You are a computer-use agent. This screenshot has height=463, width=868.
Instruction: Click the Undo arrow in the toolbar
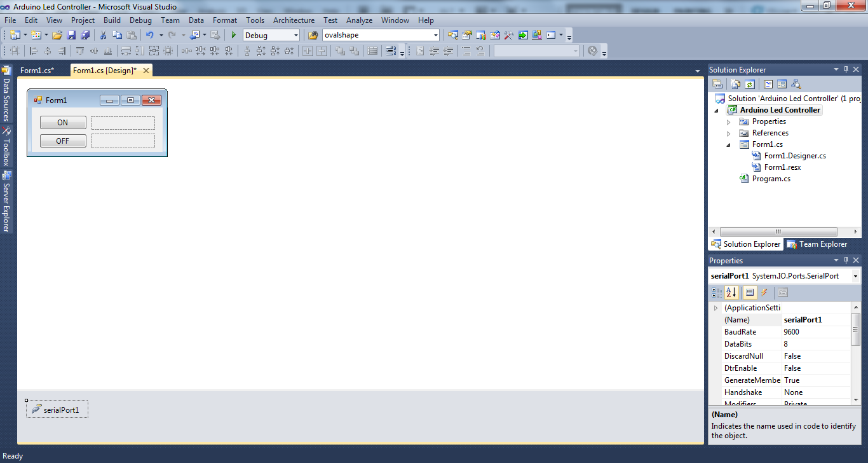pos(149,35)
